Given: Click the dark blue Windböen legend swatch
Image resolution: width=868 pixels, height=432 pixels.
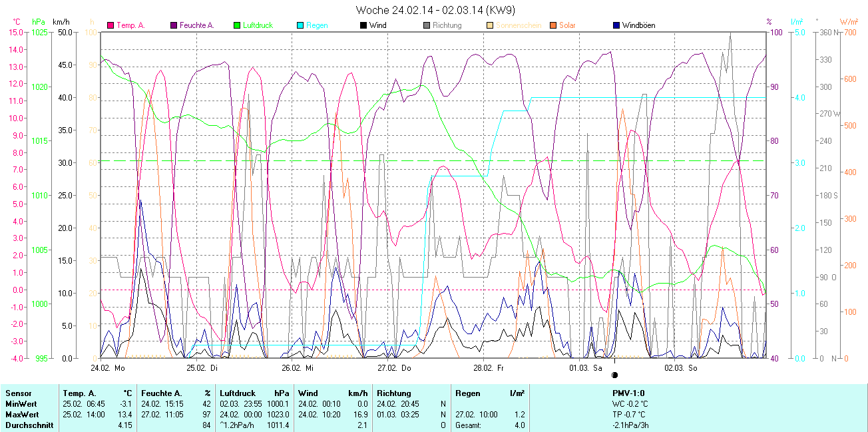Looking at the screenshot, I should 616,26.
